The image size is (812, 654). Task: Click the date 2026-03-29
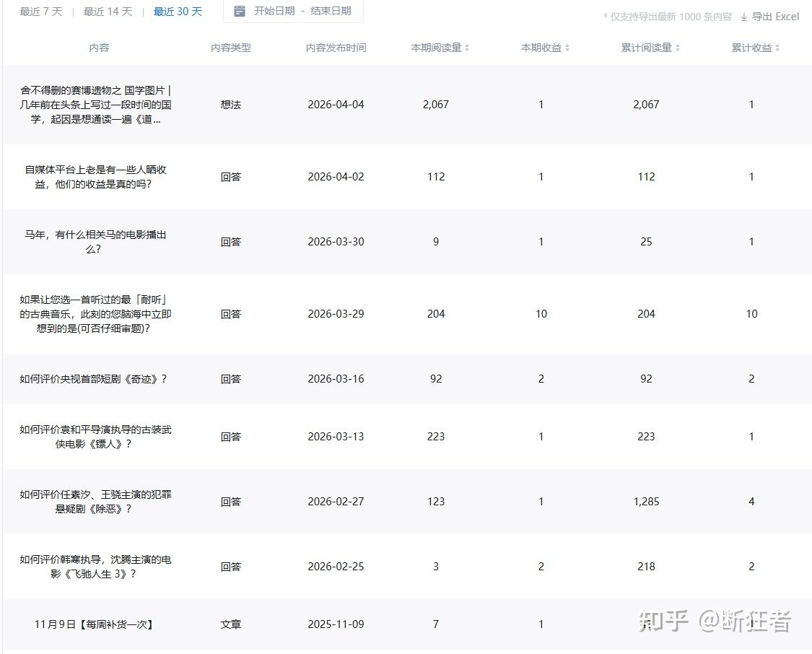pos(336,314)
